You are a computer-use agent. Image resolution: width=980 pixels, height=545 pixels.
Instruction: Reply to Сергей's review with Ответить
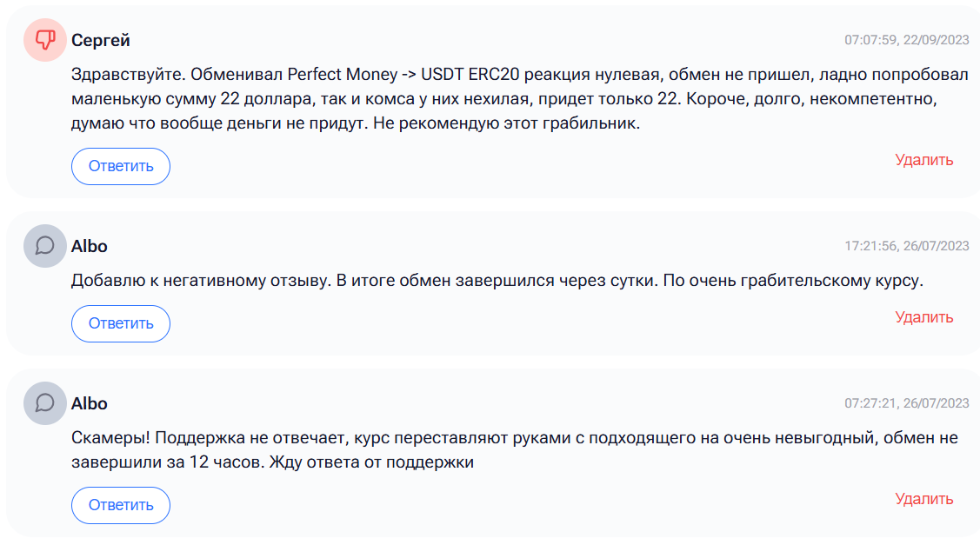click(121, 166)
